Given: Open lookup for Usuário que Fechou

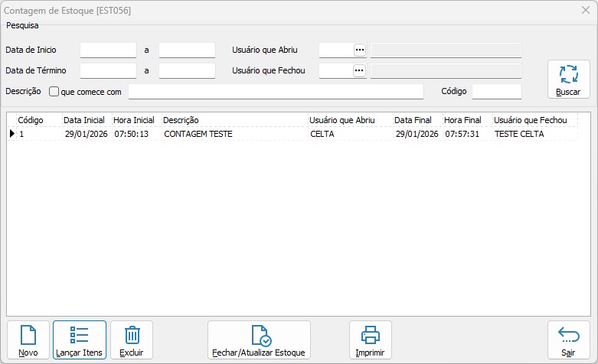Looking at the screenshot, I should [359, 70].
